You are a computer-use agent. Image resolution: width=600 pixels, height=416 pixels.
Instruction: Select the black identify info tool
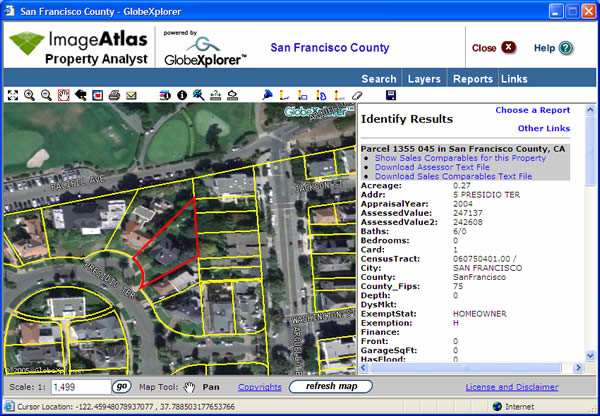click(x=182, y=95)
